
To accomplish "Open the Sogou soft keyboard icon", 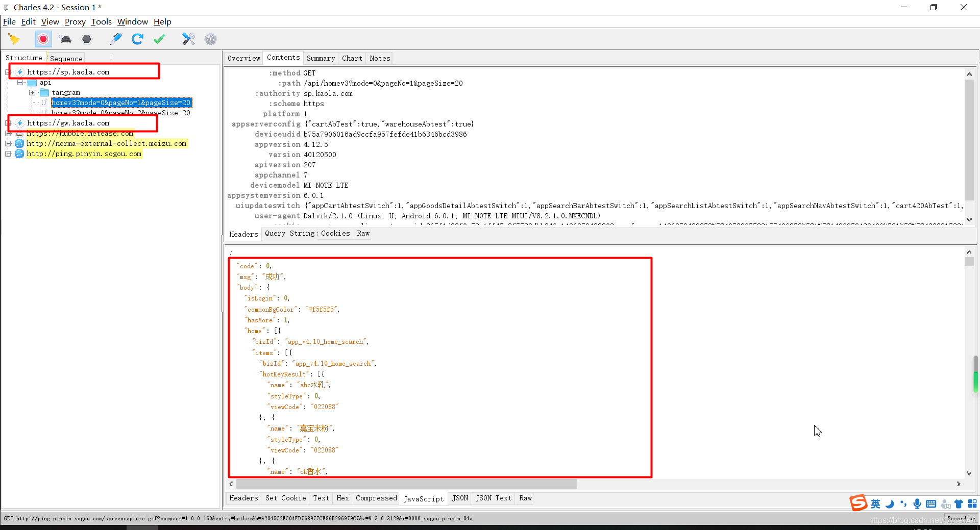I will 931,504.
